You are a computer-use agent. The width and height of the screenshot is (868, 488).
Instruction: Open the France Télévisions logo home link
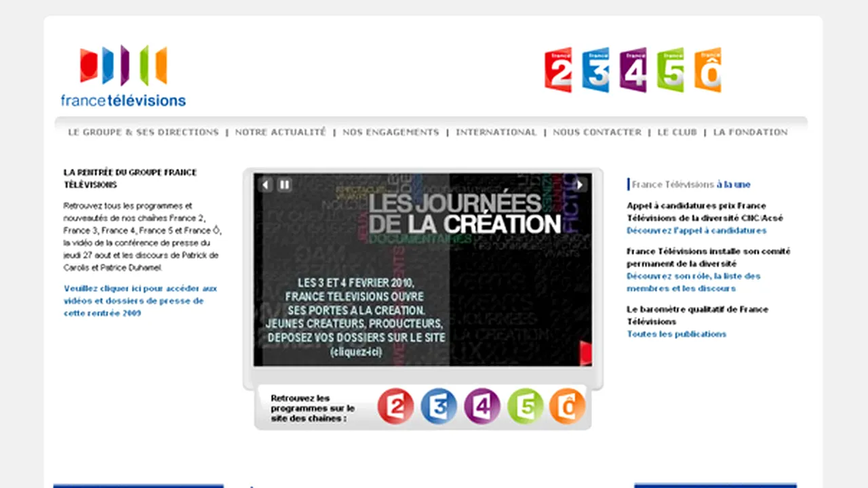[123, 77]
